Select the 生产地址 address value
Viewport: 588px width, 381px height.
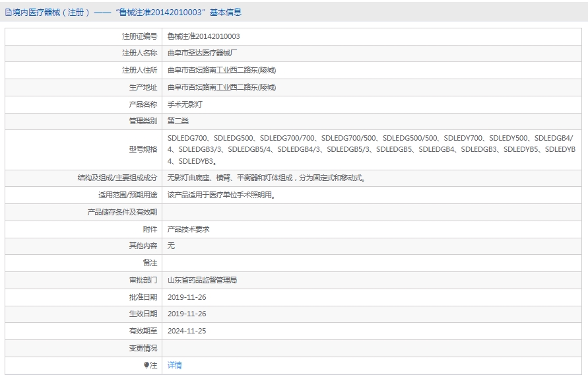(222, 87)
